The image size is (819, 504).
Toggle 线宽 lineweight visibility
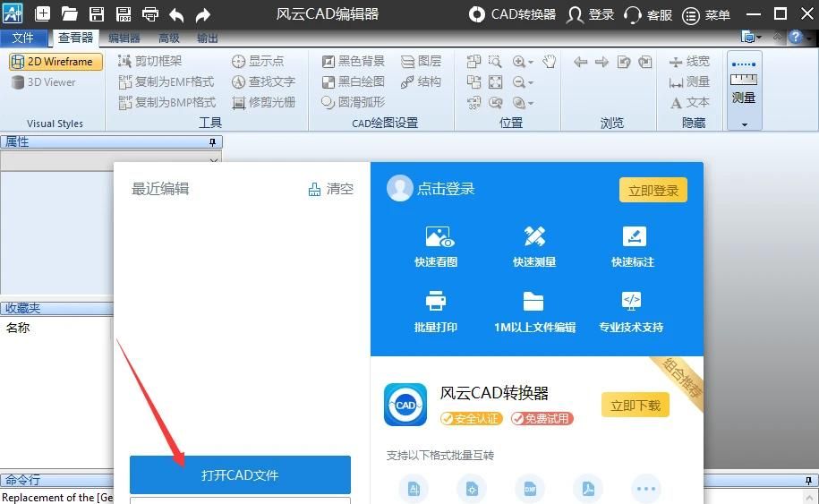coord(689,62)
